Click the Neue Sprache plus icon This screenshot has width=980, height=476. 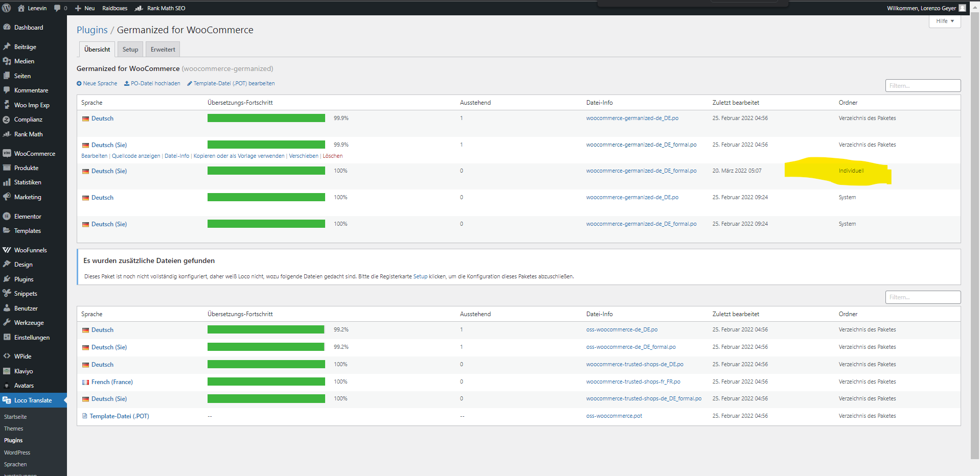pos(79,83)
